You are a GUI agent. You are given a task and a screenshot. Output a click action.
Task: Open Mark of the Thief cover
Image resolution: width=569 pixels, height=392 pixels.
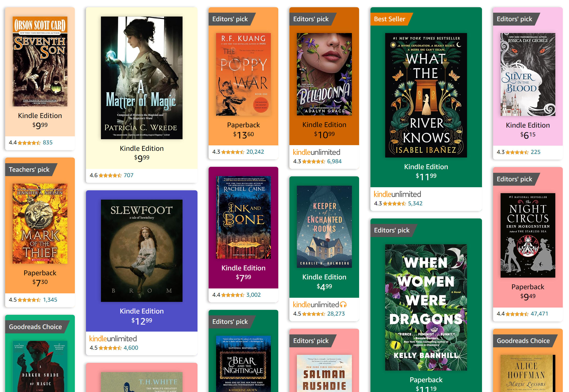point(40,224)
